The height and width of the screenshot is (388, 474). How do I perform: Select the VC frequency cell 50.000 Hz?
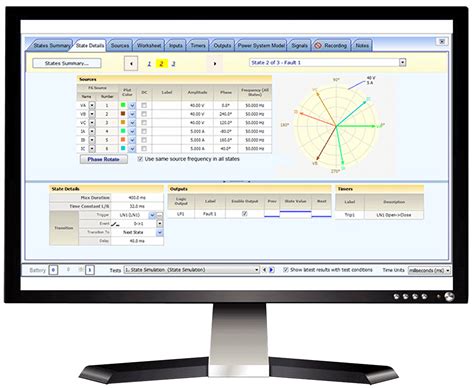[255, 123]
